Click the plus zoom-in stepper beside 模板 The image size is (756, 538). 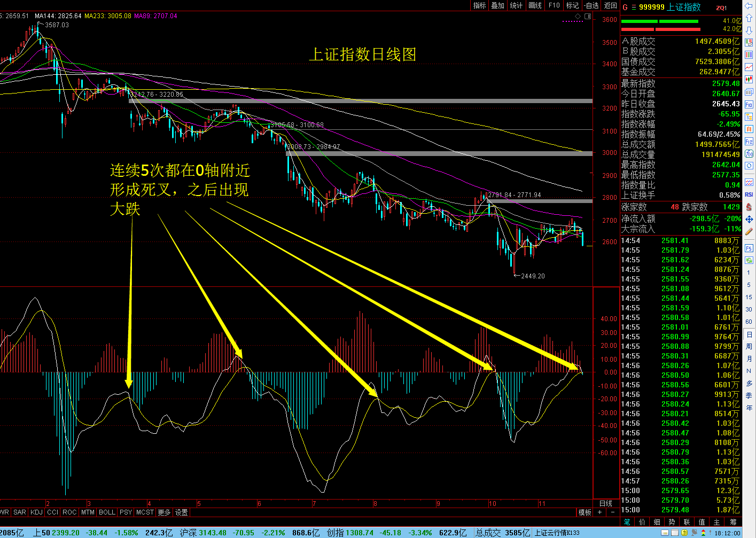point(599,512)
